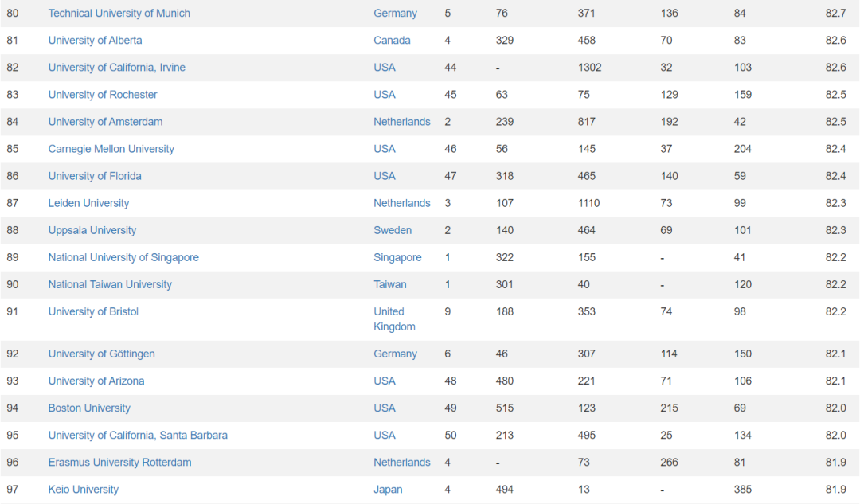
Task: Click University of Florida link
Action: (95, 176)
